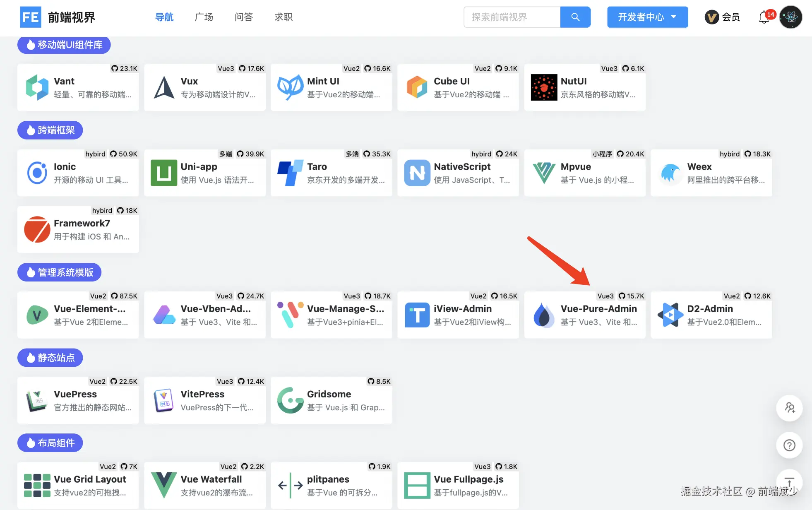Screen dimensions: 812x510
Task: Click the 管理系统模版 category tag
Action: pos(60,272)
